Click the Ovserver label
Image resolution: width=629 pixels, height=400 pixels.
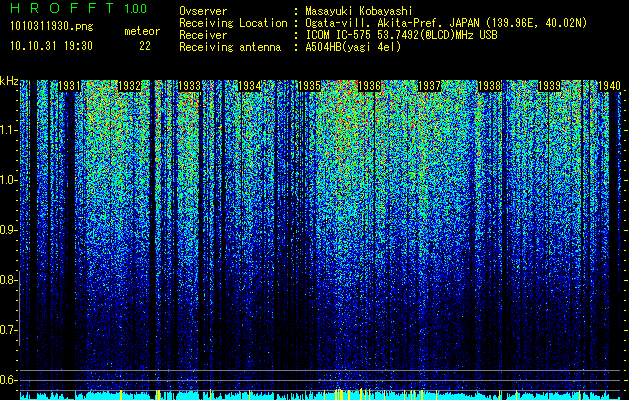[203, 11]
